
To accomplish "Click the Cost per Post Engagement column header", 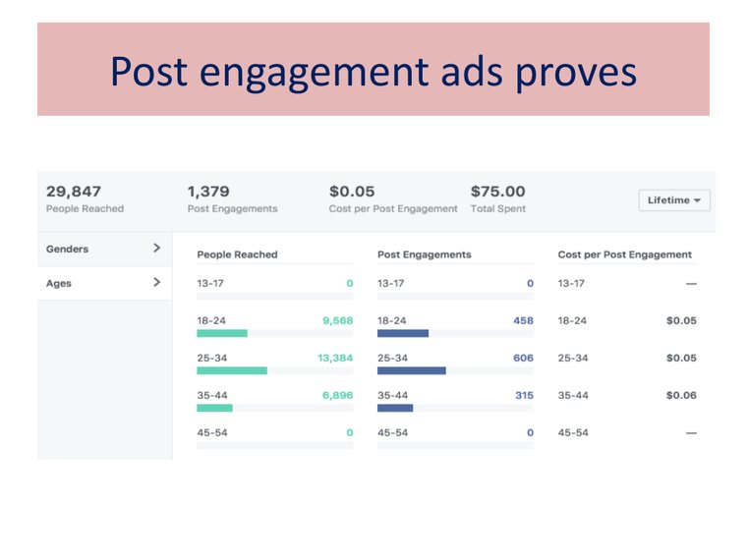I will (624, 254).
